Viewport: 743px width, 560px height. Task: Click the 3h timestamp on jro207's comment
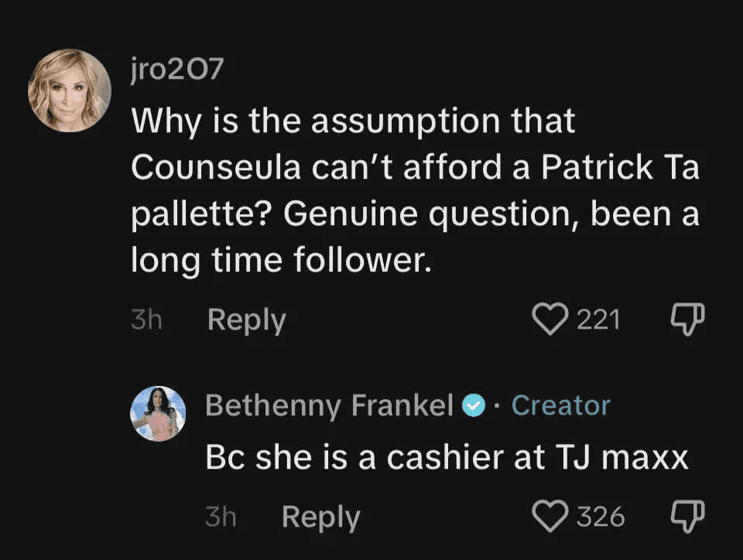point(146,319)
